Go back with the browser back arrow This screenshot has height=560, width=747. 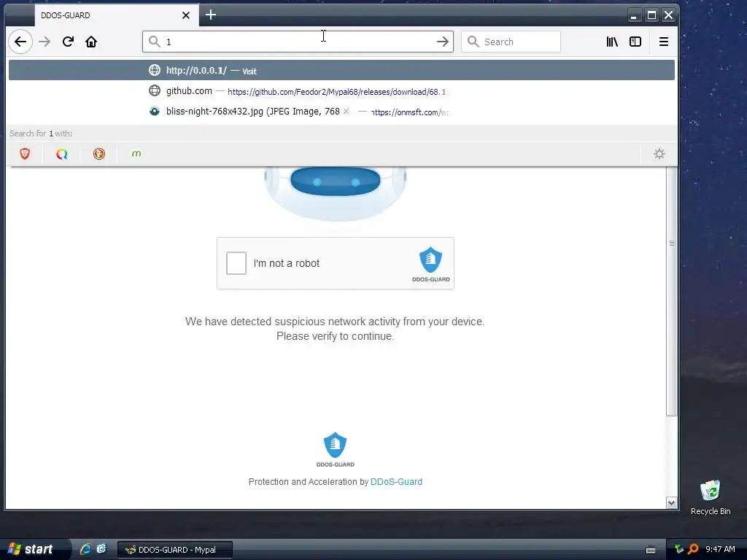tap(20, 42)
